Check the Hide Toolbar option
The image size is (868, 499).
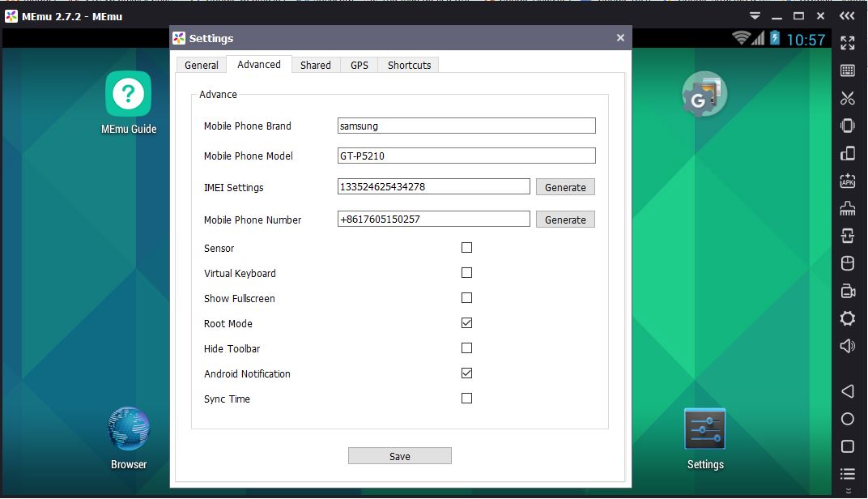point(466,348)
